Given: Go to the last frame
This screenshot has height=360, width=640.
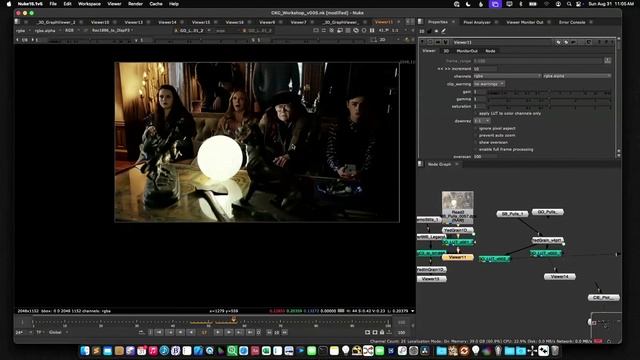Looking at the screenshot, I should point(250,332).
